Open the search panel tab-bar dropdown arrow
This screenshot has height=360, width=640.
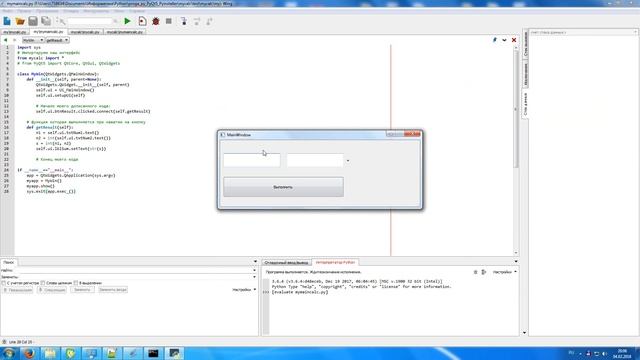pyautogui.click(x=256, y=262)
